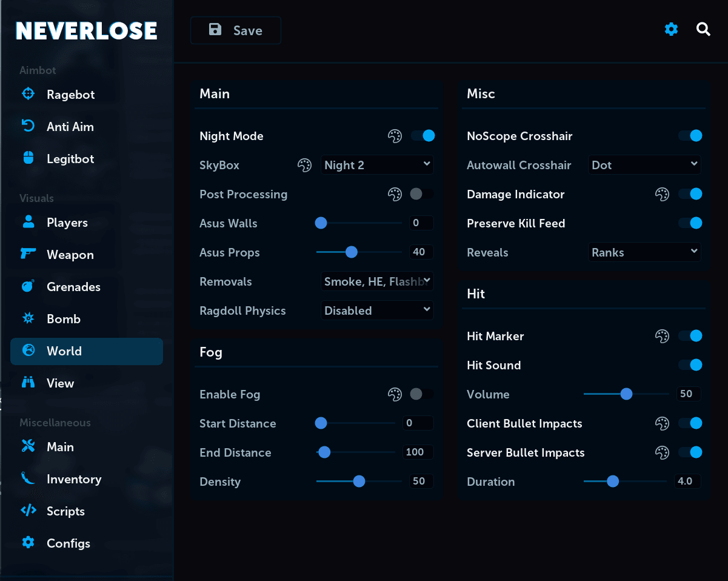Open Hit Marker color palette
The height and width of the screenshot is (581, 728).
(x=662, y=336)
